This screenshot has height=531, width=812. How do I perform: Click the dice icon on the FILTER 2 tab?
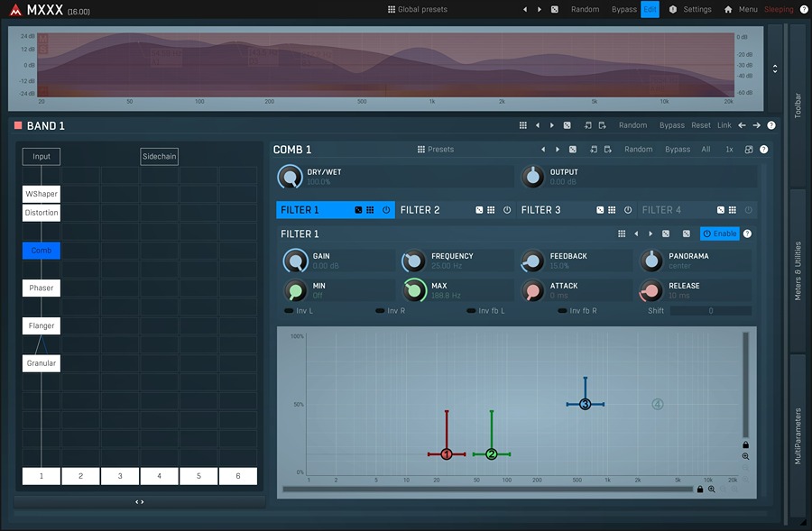point(481,209)
